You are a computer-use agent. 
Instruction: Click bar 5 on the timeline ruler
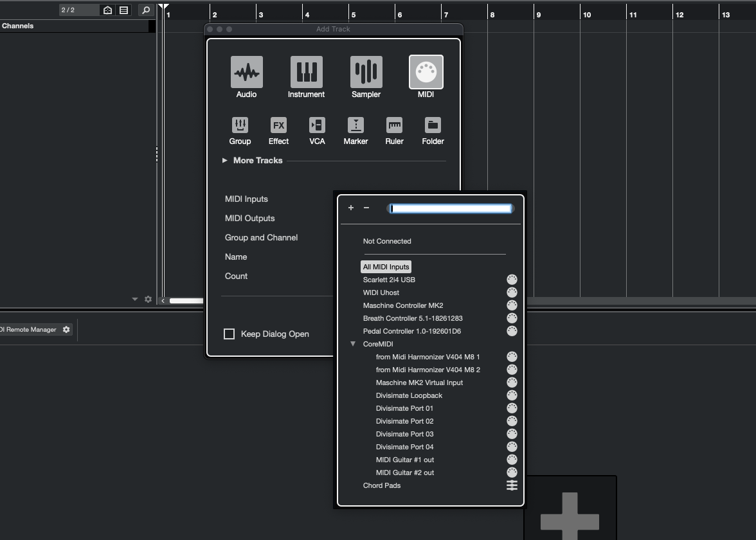tap(354, 15)
